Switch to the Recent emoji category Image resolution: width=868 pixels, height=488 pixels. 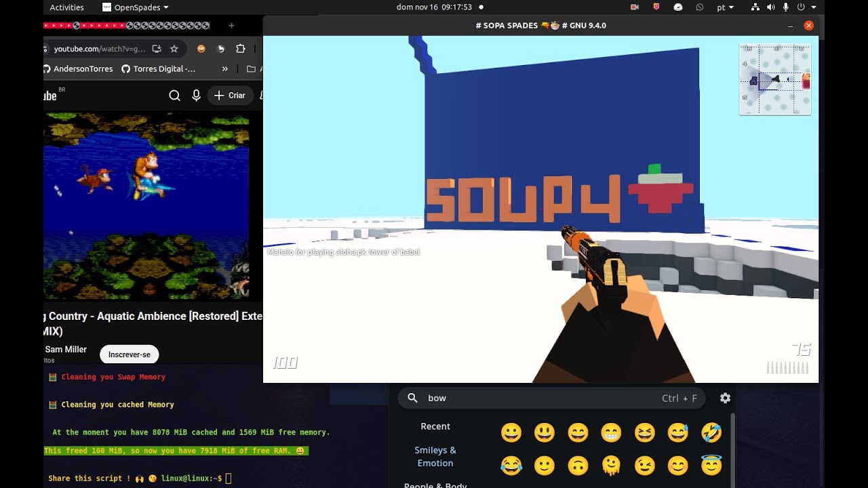click(435, 426)
